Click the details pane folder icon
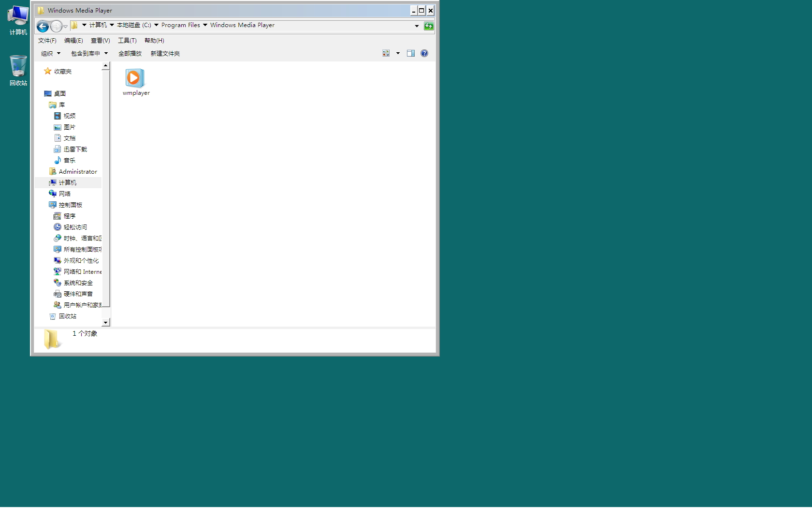The width and height of the screenshot is (812, 508). click(x=52, y=339)
